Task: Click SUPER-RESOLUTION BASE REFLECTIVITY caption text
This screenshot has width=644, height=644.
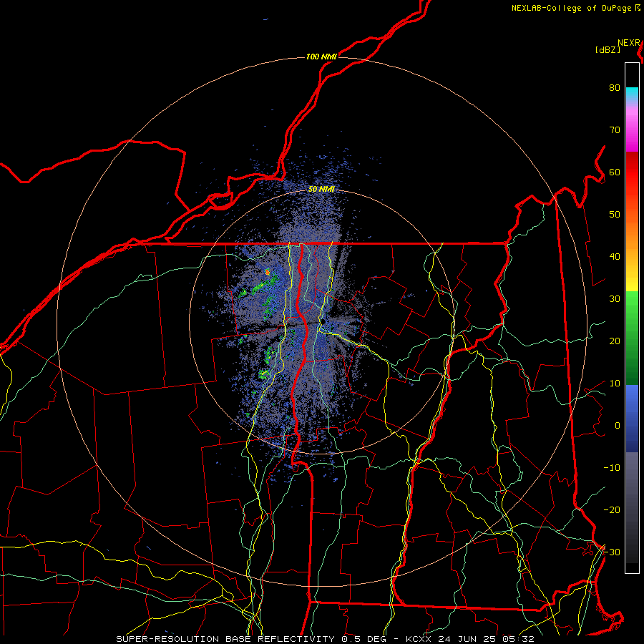Action: (225, 639)
